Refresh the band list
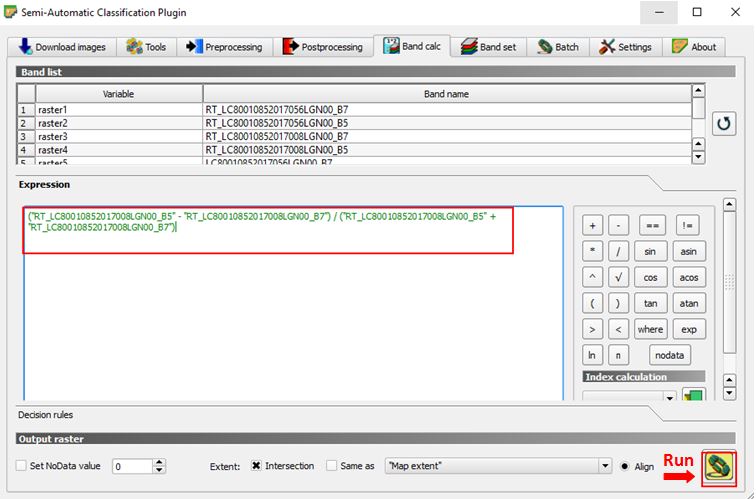This screenshot has width=756, height=499. tap(724, 123)
